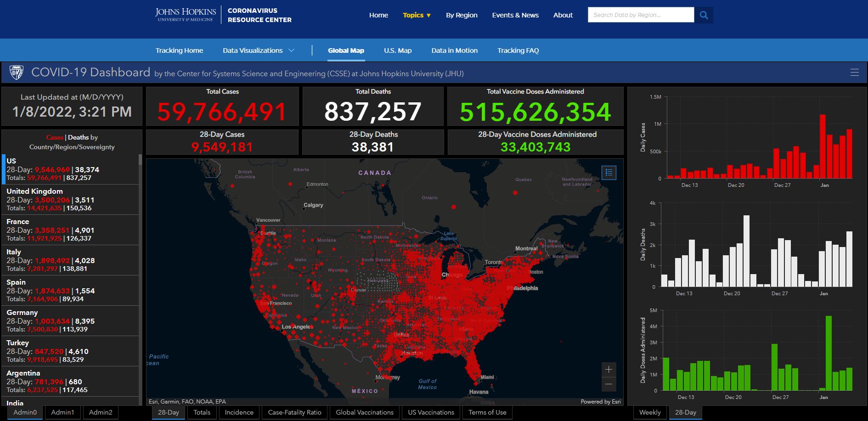Switch charts to Weekly view
This screenshot has height=421, width=868.
point(650,412)
